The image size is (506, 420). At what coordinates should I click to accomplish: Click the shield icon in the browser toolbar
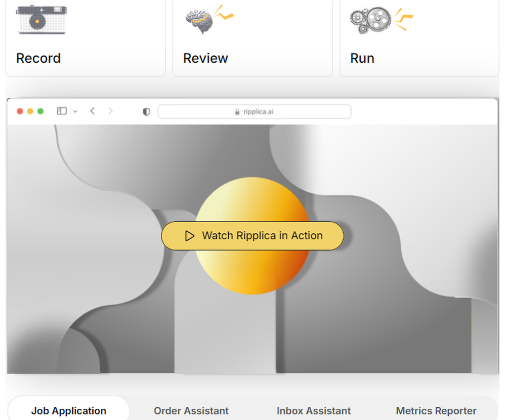(x=146, y=111)
